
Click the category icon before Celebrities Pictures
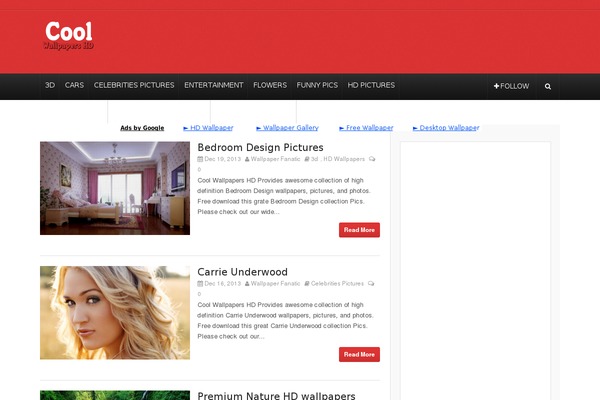(x=307, y=284)
